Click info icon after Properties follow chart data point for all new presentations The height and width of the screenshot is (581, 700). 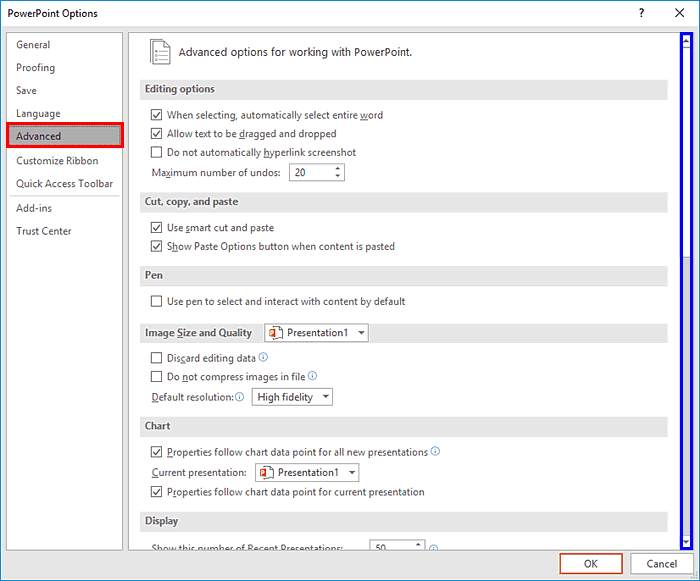click(435, 451)
